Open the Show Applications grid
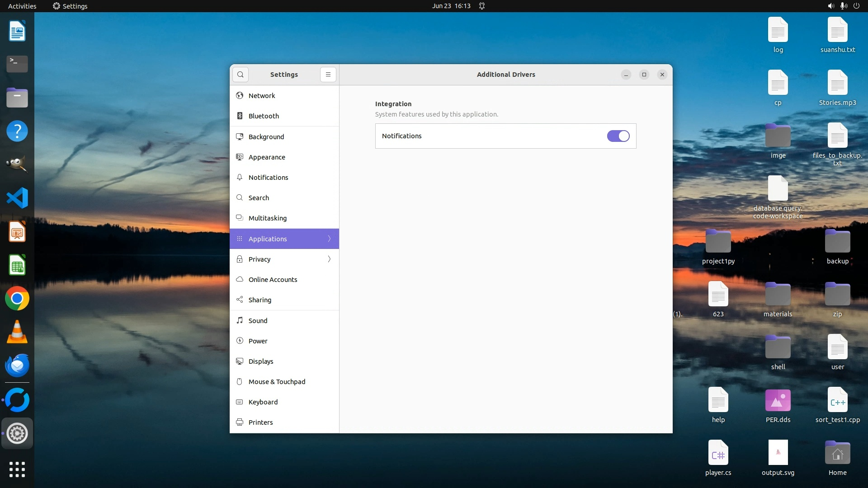868x488 pixels. [x=17, y=469]
